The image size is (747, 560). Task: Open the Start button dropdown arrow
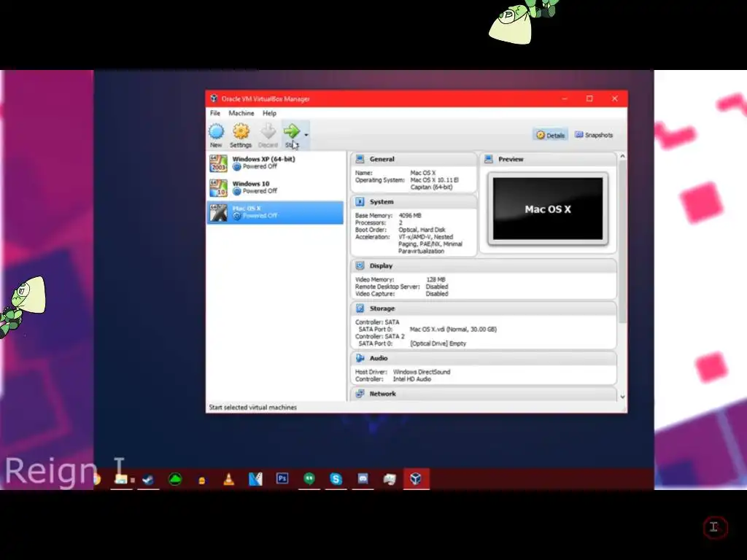pos(306,135)
